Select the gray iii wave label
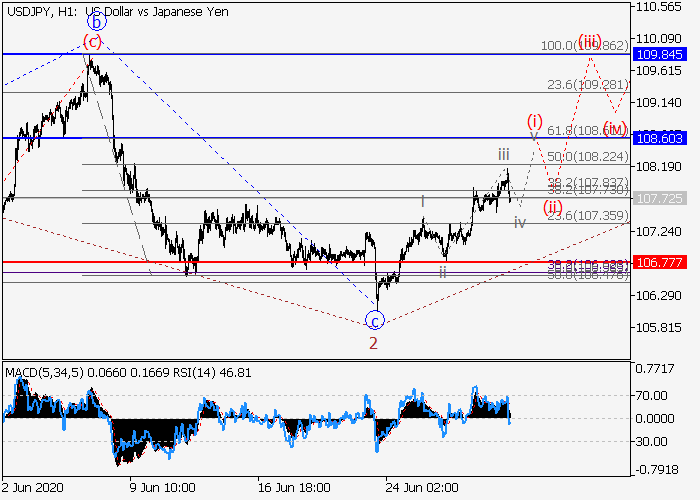700x500 pixels. 504,154
